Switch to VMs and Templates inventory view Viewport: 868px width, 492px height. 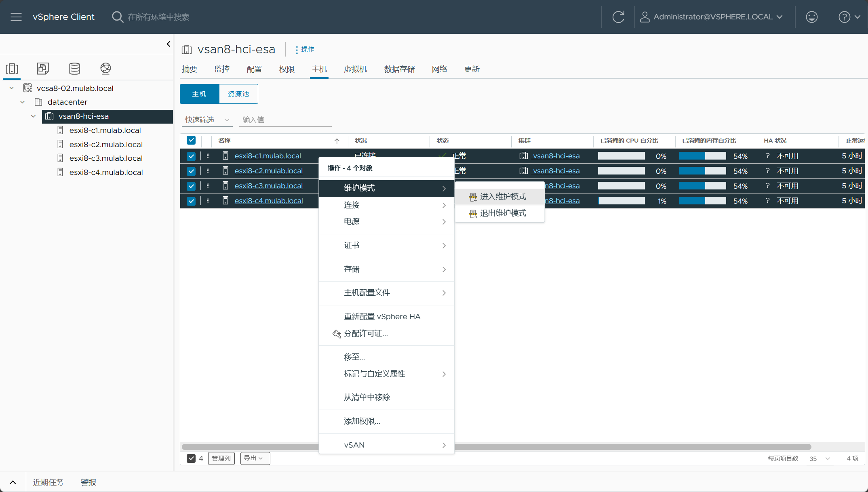pyautogui.click(x=43, y=68)
